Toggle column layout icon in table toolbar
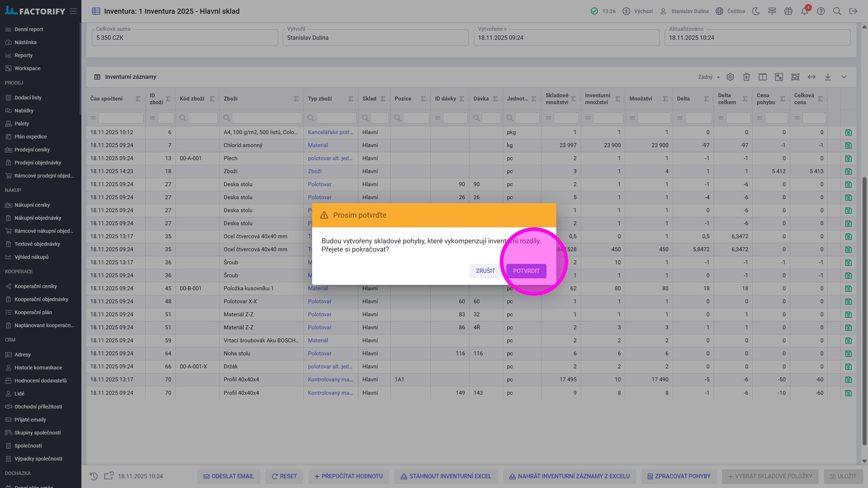 [x=763, y=77]
